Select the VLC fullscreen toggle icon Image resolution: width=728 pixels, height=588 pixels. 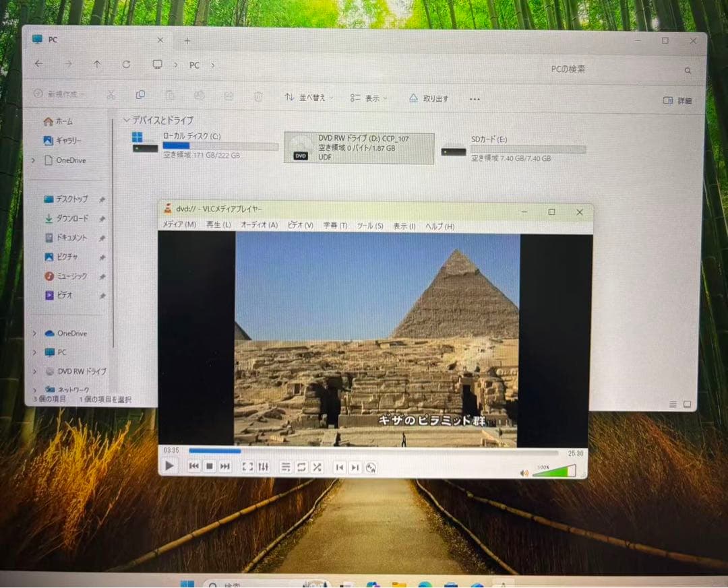coord(247,467)
